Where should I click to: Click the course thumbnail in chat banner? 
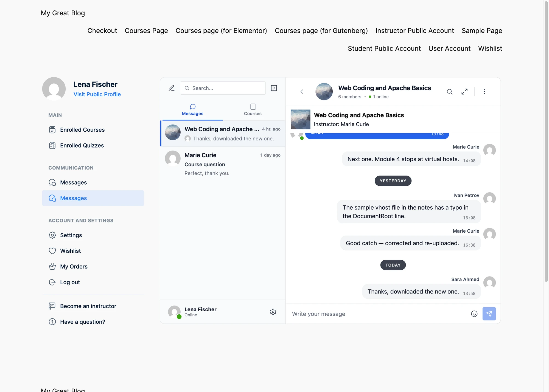tap(301, 119)
